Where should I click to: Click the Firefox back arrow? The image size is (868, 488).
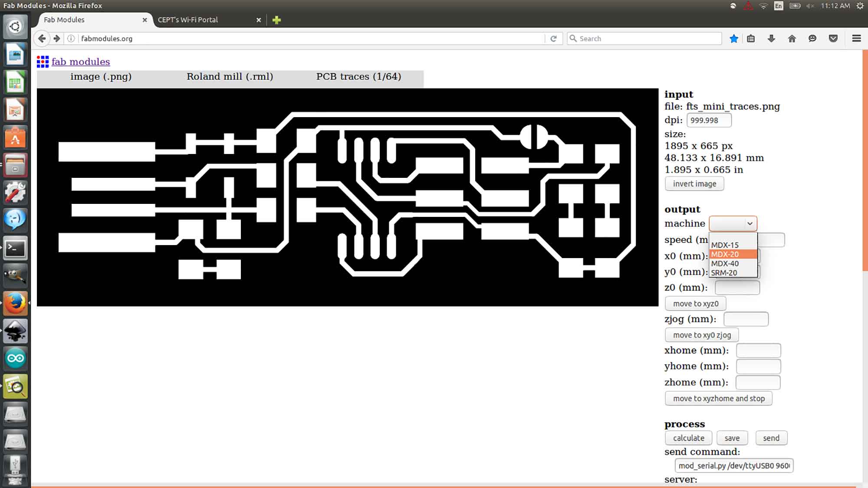point(42,39)
